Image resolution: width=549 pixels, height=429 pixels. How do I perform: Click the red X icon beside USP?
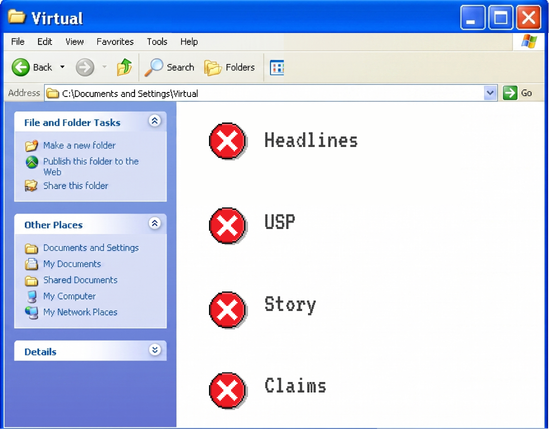[x=227, y=226]
